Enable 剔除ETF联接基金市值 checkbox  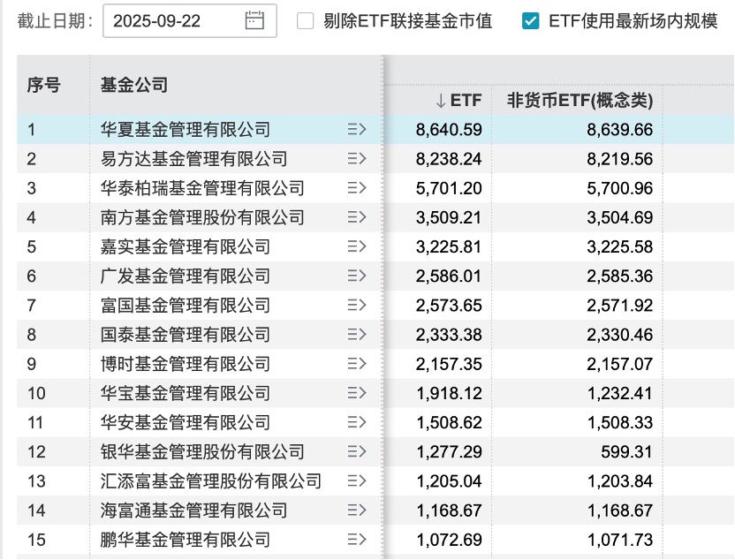pos(305,20)
